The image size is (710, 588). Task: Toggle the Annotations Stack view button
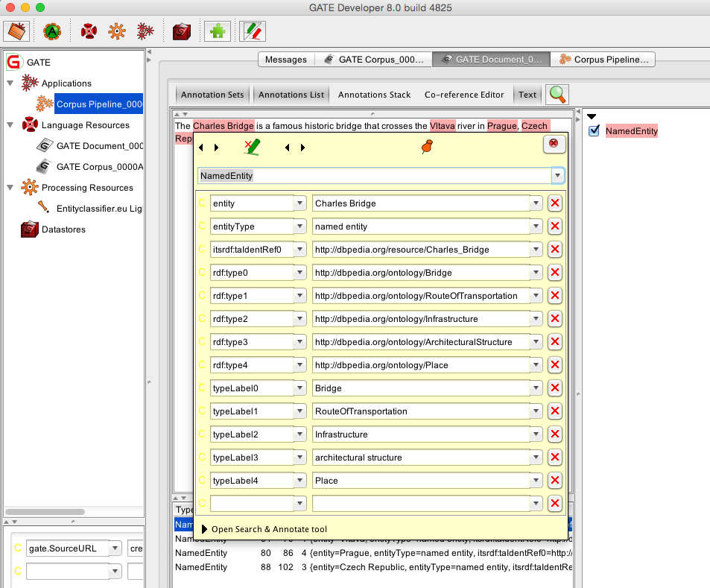tap(374, 95)
